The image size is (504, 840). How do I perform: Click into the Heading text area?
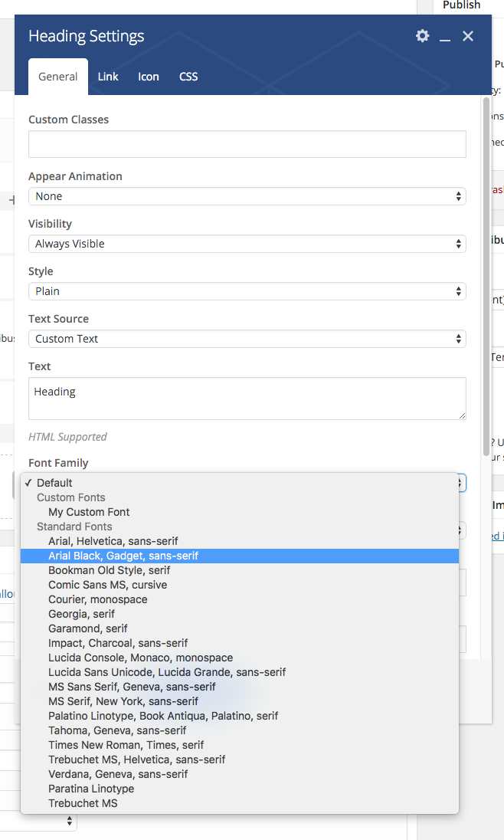click(247, 399)
